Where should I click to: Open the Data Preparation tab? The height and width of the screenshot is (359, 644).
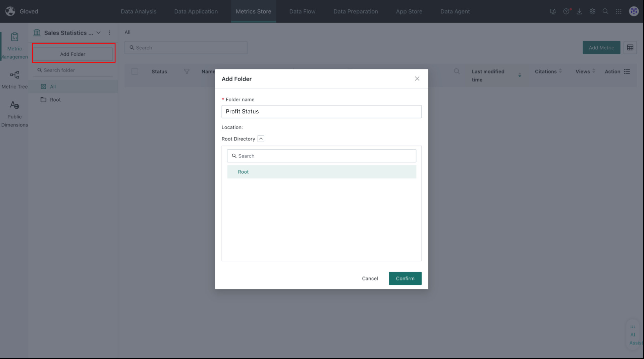tap(356, 11)
